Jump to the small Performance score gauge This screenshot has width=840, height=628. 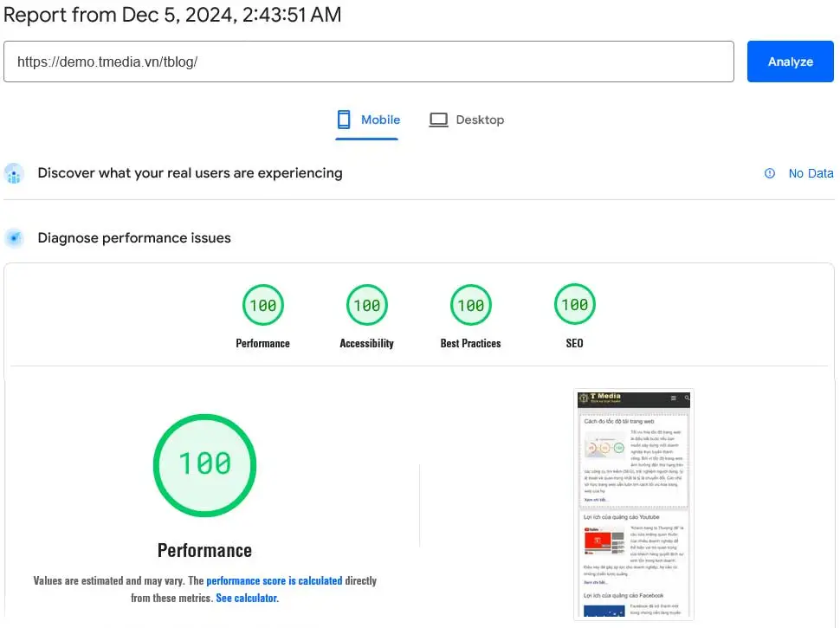point(263,305)
